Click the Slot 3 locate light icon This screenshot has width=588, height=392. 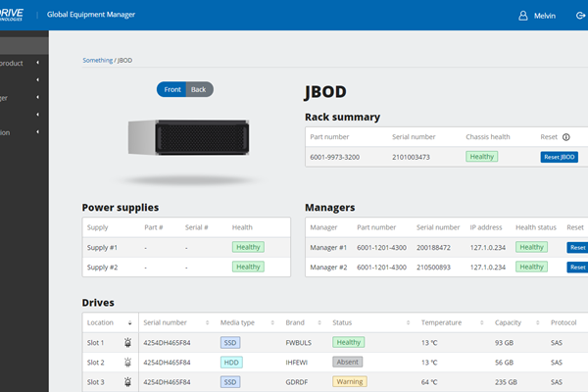point(127,382)
